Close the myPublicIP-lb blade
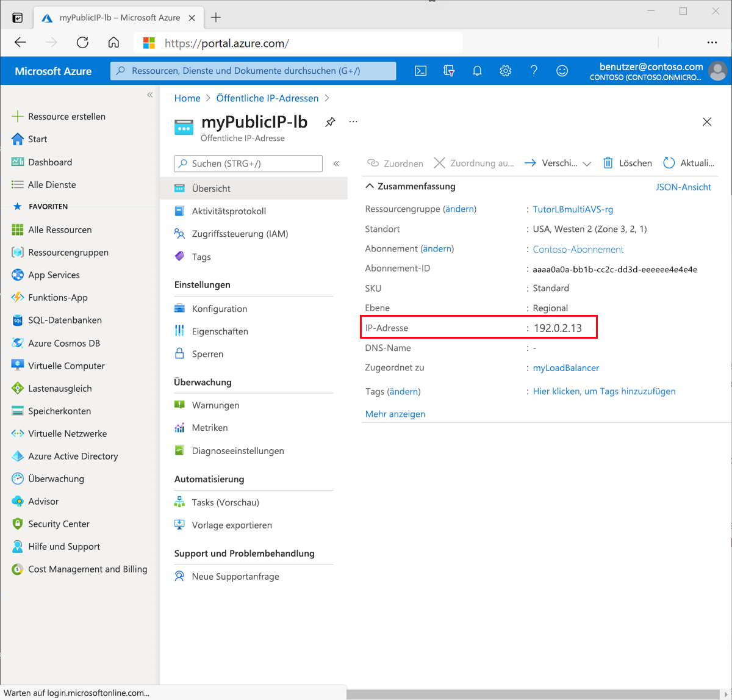 point(707,121)
